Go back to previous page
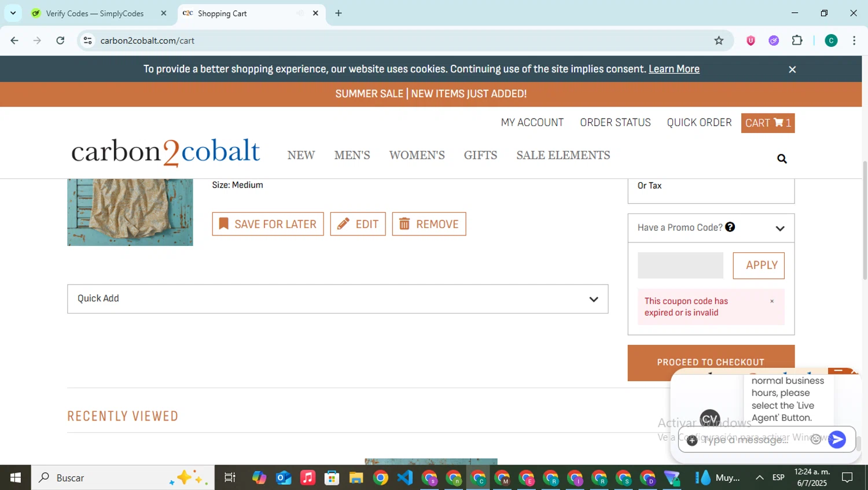 [x=14, y=40]
